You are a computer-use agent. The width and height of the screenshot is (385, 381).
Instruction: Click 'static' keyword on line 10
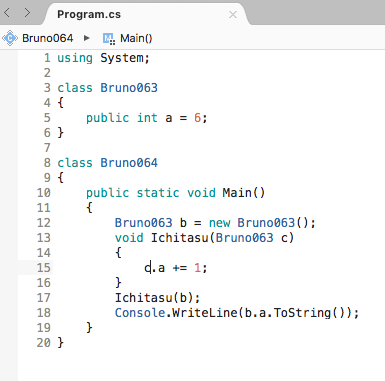[158, 193]
